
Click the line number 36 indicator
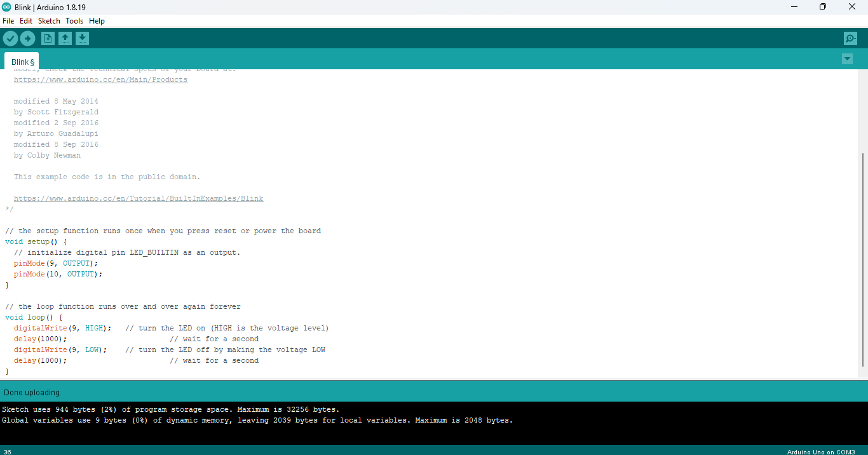[x=6, y=452]
